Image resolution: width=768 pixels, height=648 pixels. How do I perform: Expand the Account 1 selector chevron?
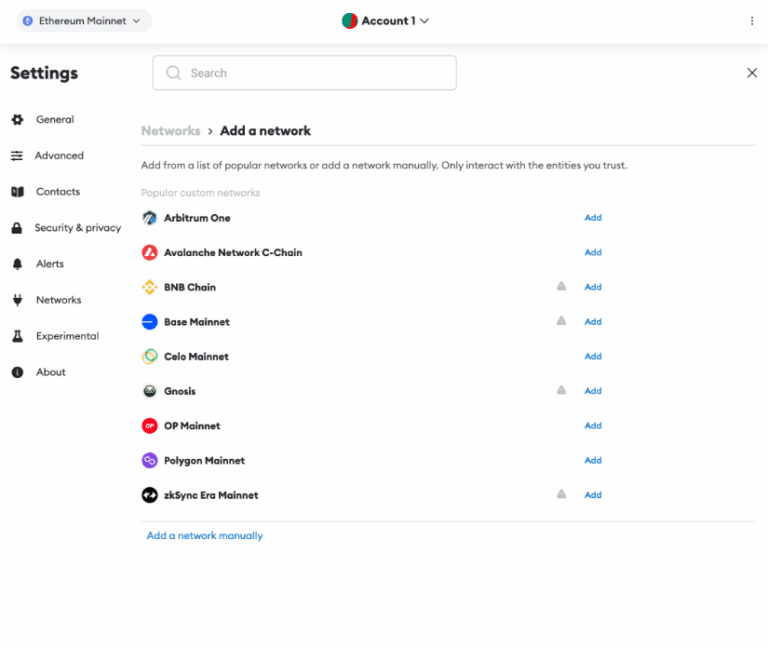(x=425, y=21)
